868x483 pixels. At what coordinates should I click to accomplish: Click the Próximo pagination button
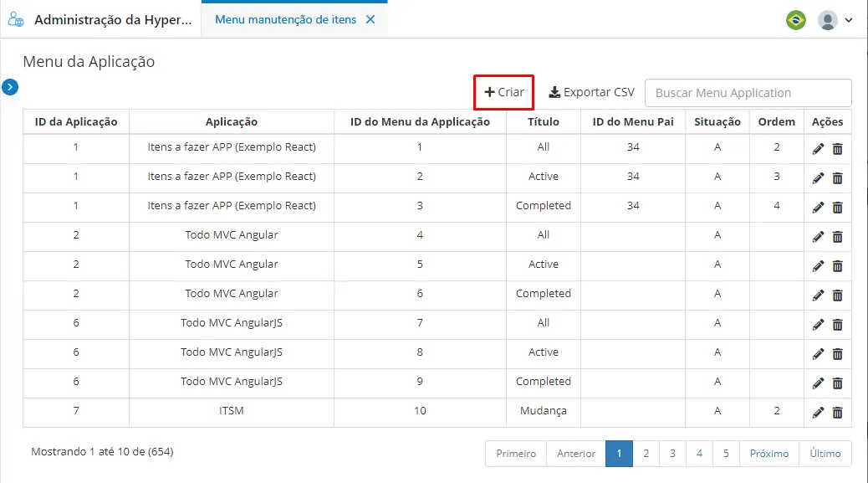tap(769, 453)
